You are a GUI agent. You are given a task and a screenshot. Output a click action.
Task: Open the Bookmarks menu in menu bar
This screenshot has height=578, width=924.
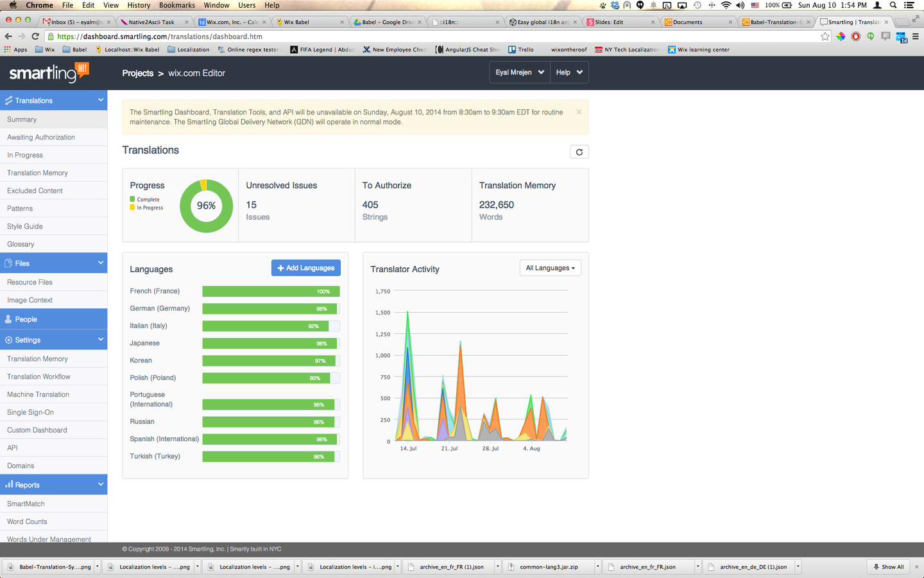click(x=177, y=5)
